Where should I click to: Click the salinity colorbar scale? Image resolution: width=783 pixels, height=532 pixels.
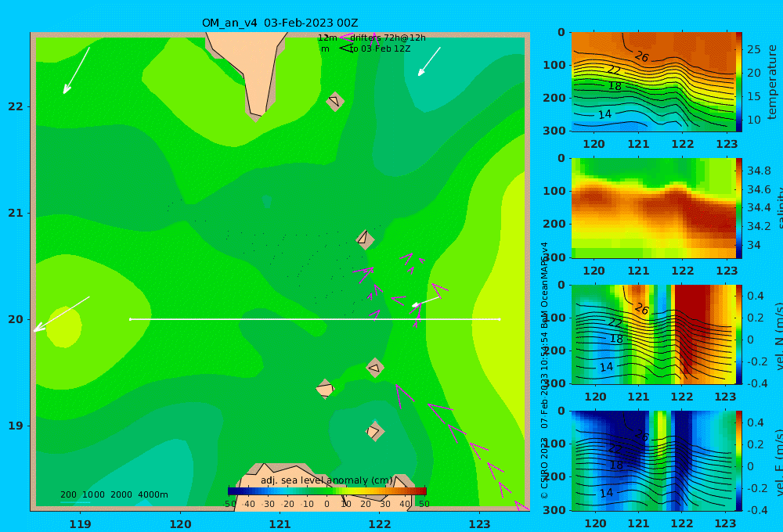point(739,208)
